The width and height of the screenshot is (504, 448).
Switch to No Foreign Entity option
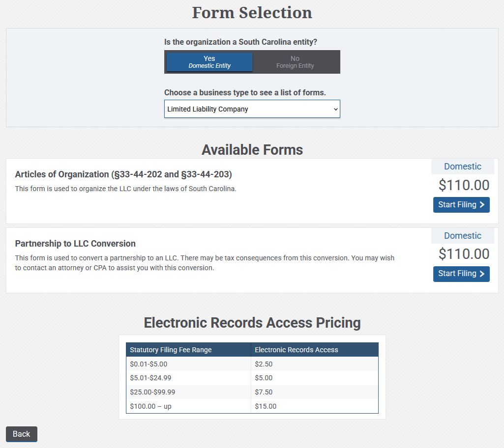click(295, 62)
